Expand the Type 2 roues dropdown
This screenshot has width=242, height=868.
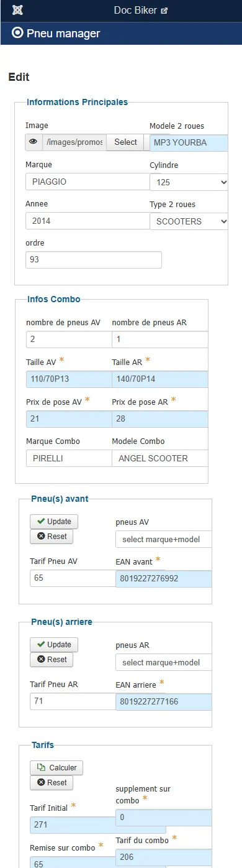point(189,221)
